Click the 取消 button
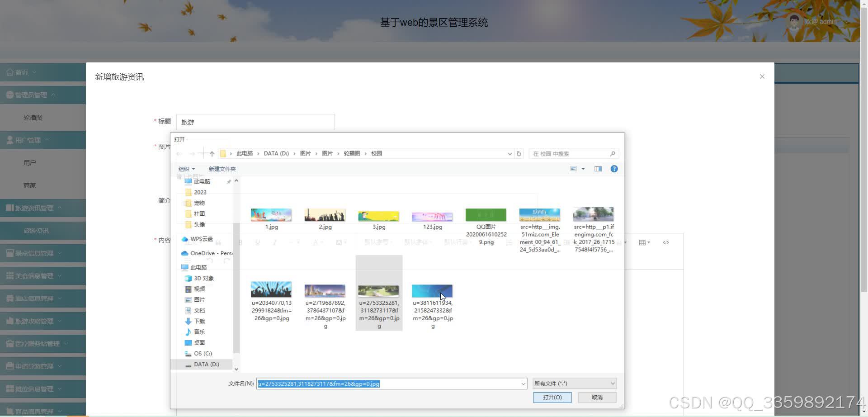 click(597, 397)
